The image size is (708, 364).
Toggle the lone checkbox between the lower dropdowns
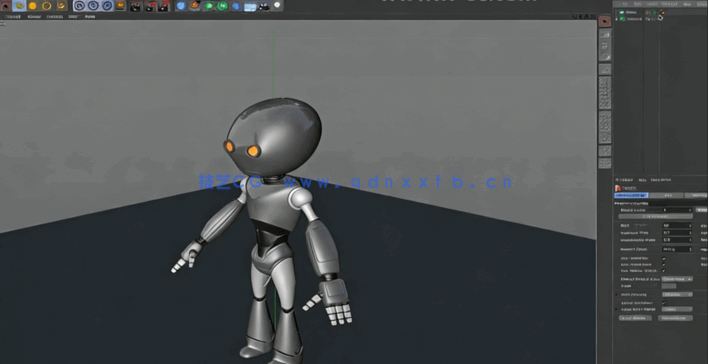(x=664, y=303)
